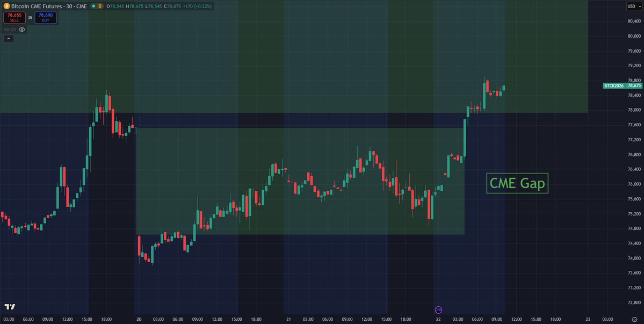Click the red SELL 78,655 button
This screenshot has width=644, height=324.
click(15, 18)
